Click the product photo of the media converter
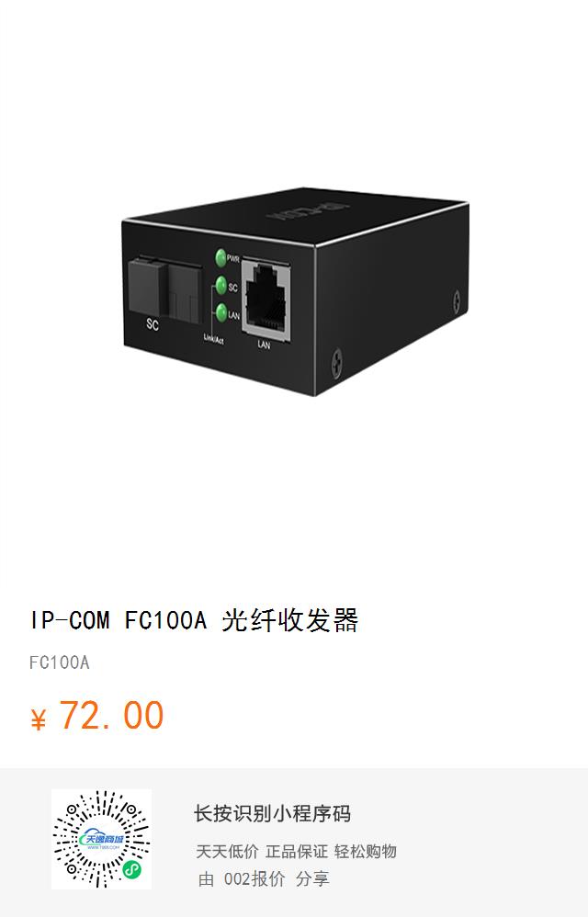 tap(295, 290)
